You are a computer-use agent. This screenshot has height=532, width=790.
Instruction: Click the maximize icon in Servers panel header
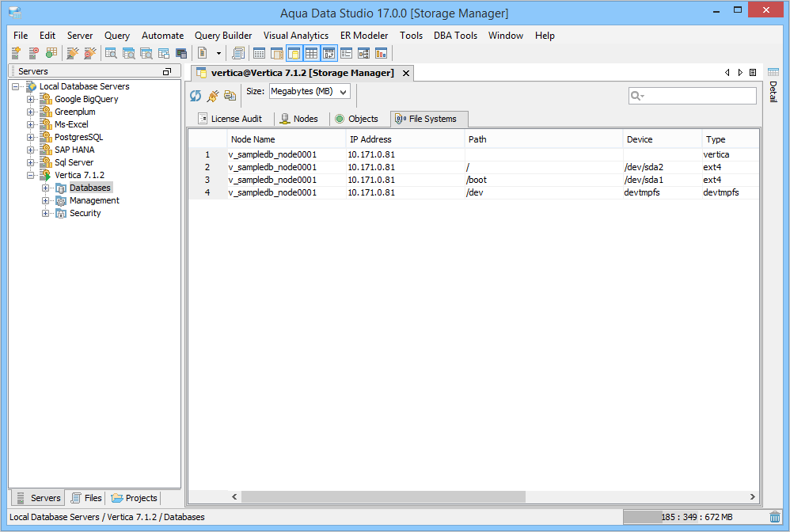(x=167, y=71)
